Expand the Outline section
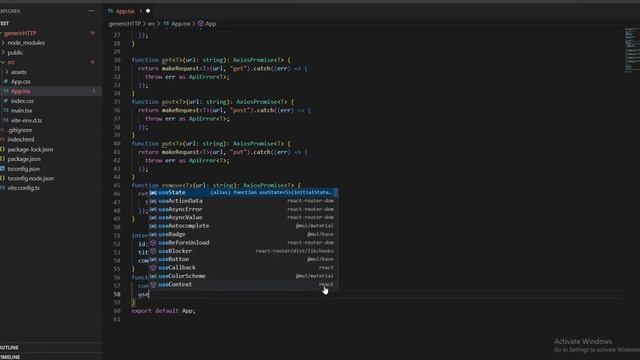Screen dimensions: 640x360 point(9,348)
